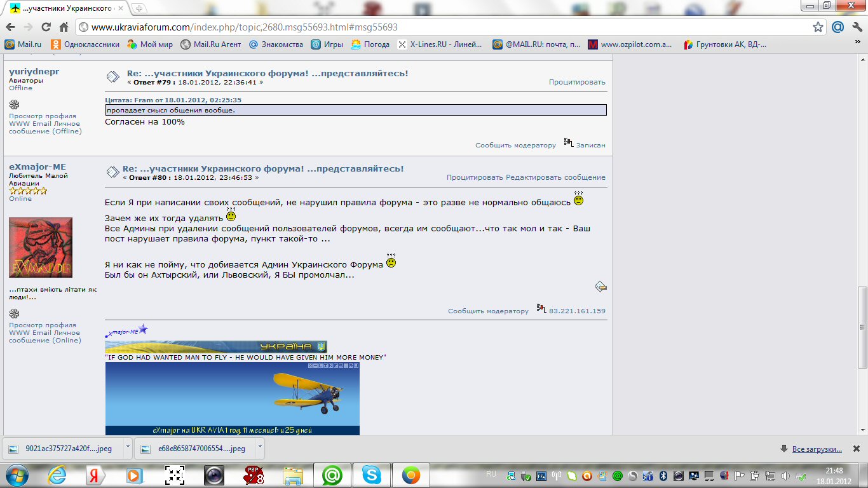Open Skype from the taskbar
This screenshot has height=488, width=868.
click(371, 475)
